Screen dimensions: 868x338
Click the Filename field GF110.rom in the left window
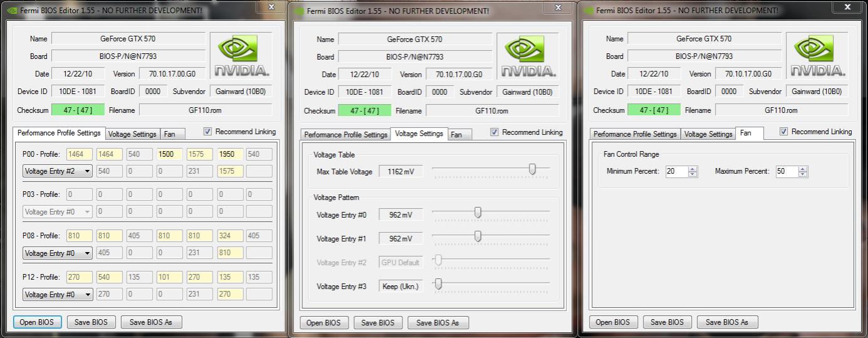click(x=206, y=110)
